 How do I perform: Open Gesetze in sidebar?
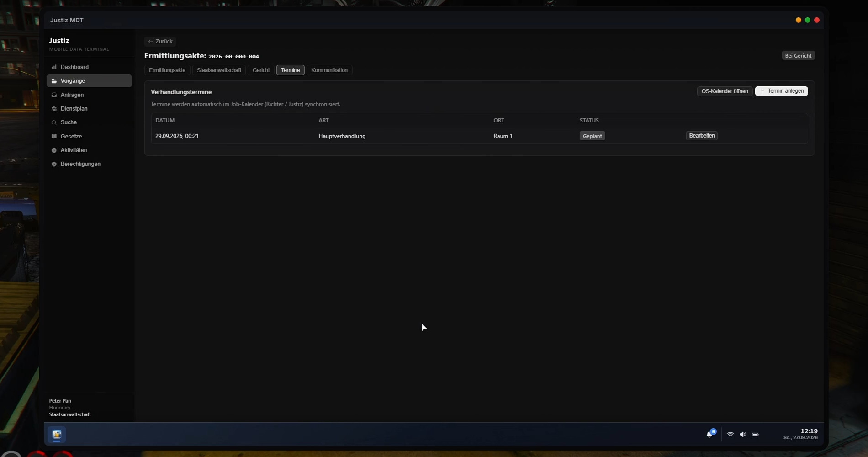(89, 137)
